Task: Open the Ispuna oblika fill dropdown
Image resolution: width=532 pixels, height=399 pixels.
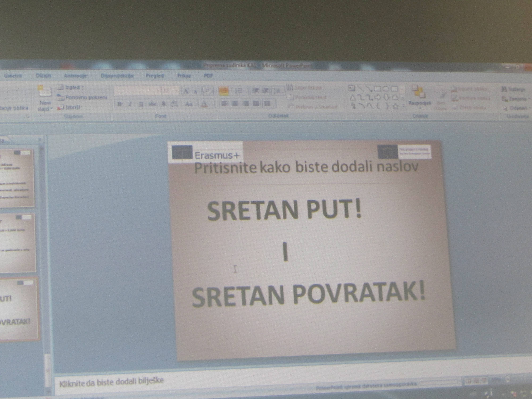Action: click(x=469, y=89)
